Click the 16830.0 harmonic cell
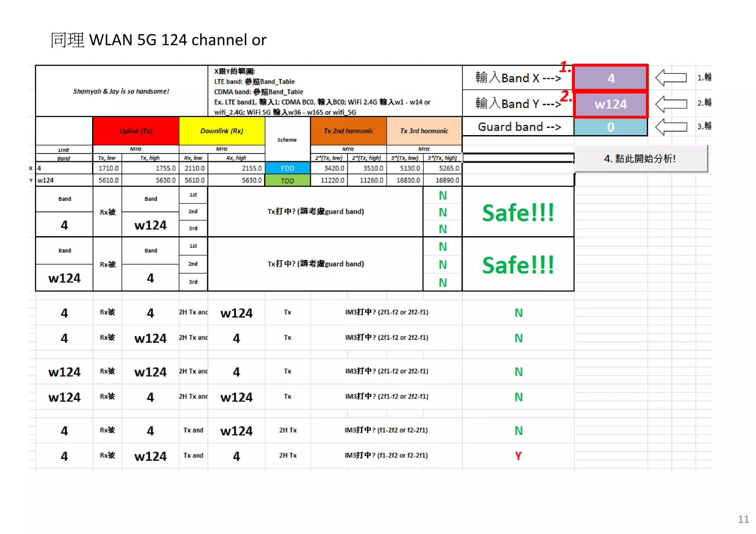Viewport: 756px width, 534px height. [405, 180]
